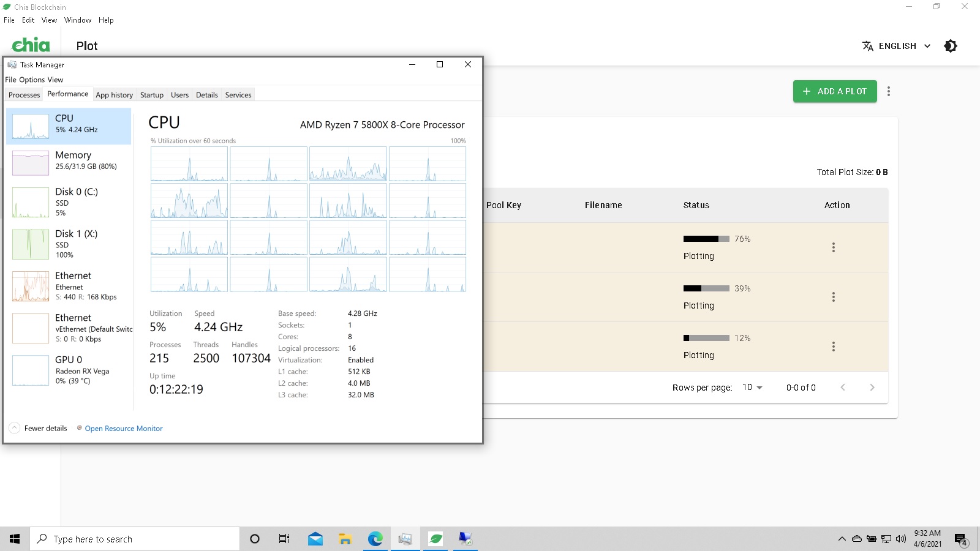Click the Chia leaf taskbar icon
This screenshot has width=980, height=551.
435,539
